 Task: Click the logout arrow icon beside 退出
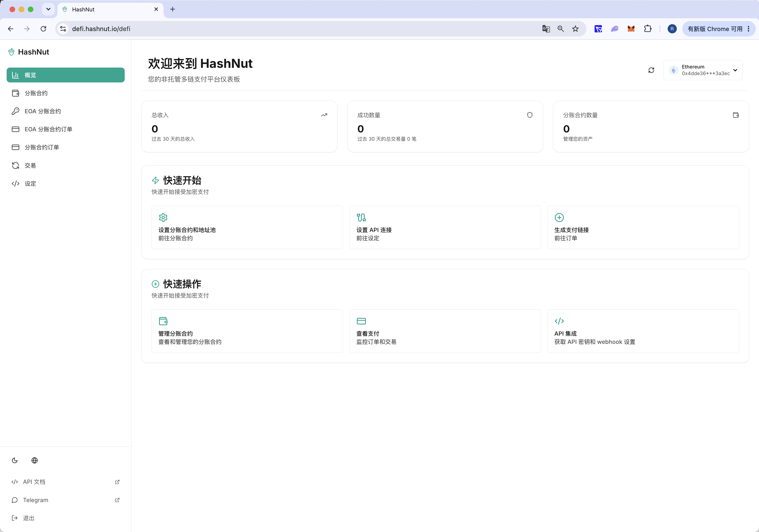pos(15,518)
